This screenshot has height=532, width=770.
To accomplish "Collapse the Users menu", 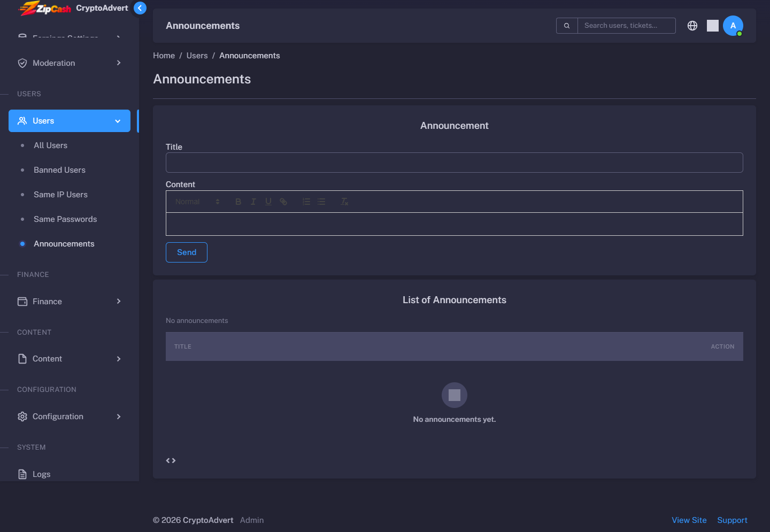I will point(70,121).
